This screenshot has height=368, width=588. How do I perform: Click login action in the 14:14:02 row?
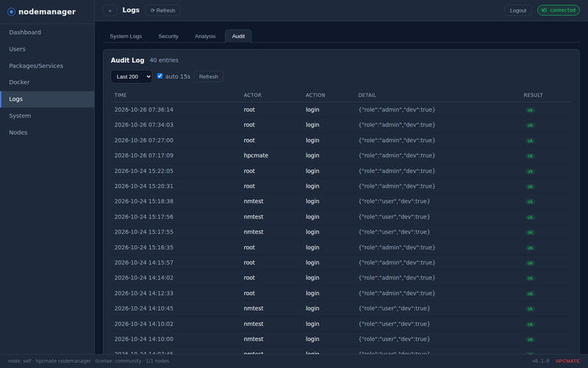coord(312,278)
